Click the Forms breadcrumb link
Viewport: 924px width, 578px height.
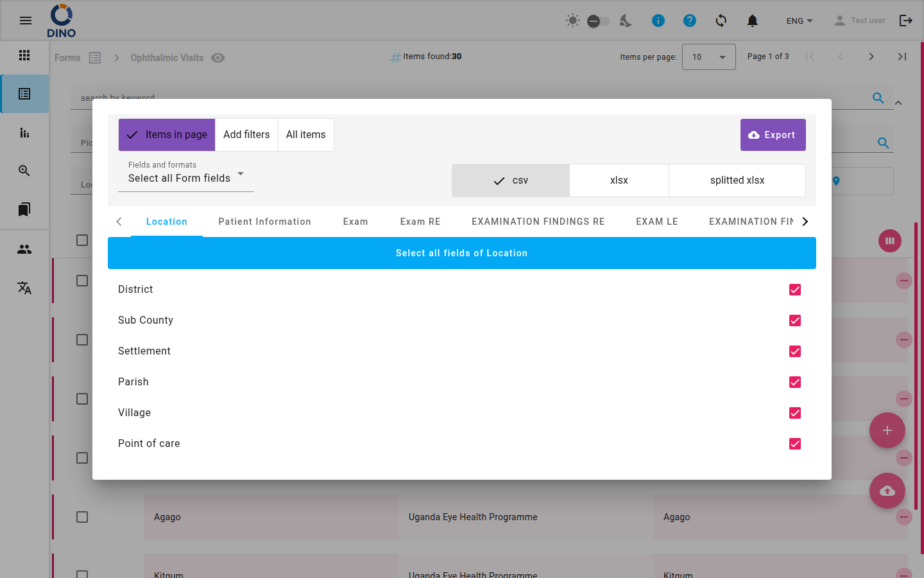(67, 58)
